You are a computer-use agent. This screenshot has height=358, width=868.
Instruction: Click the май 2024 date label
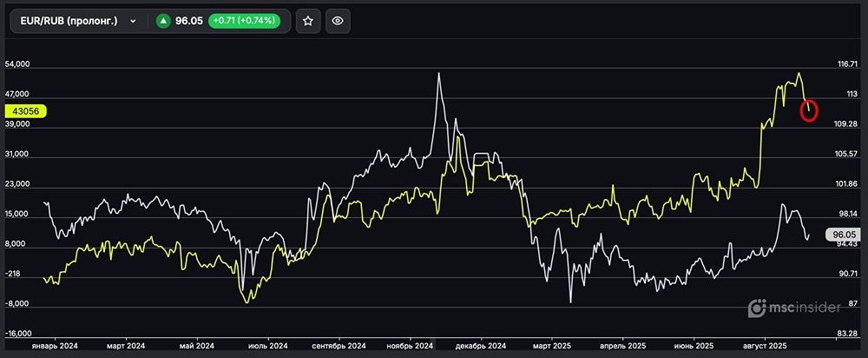tap(197, 346)
